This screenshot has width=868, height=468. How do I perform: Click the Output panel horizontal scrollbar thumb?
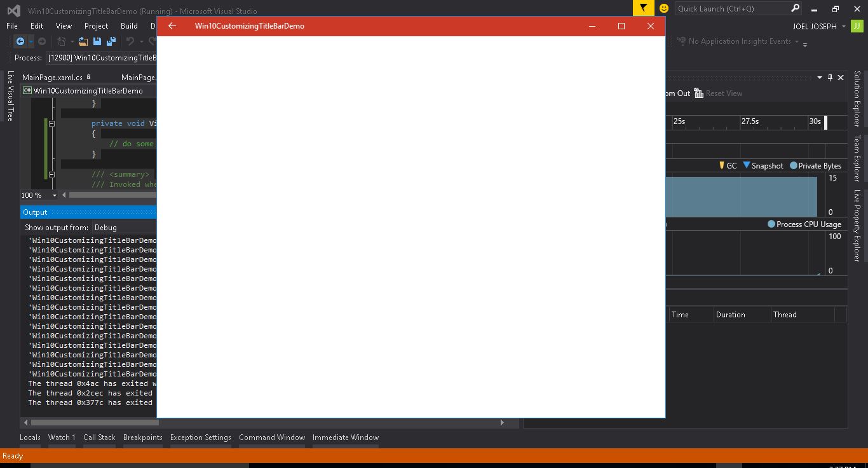pos(95,422)
